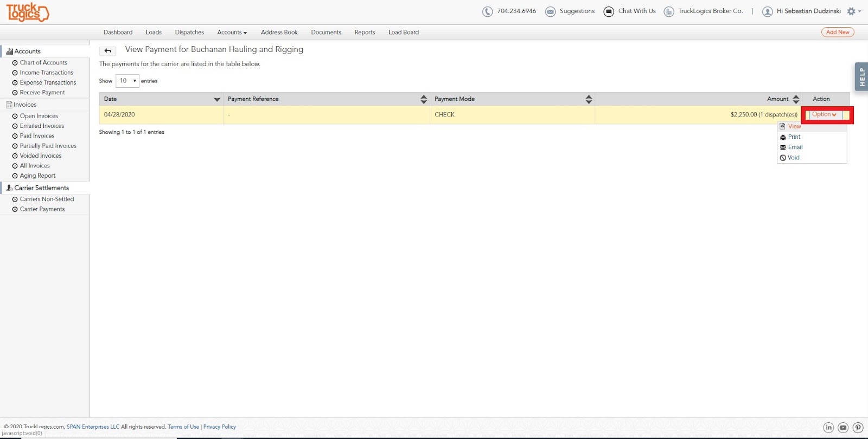
Task: Open the Privacy Policy link
Action: point(220,427)
